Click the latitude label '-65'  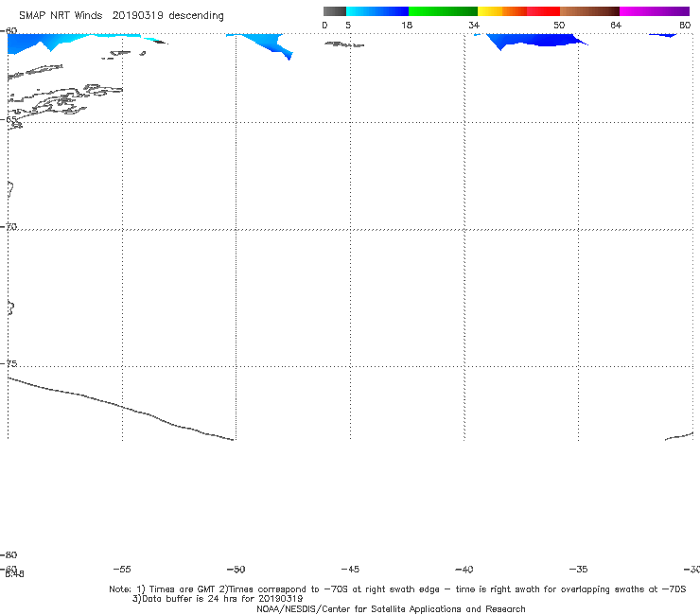[9, 119]
